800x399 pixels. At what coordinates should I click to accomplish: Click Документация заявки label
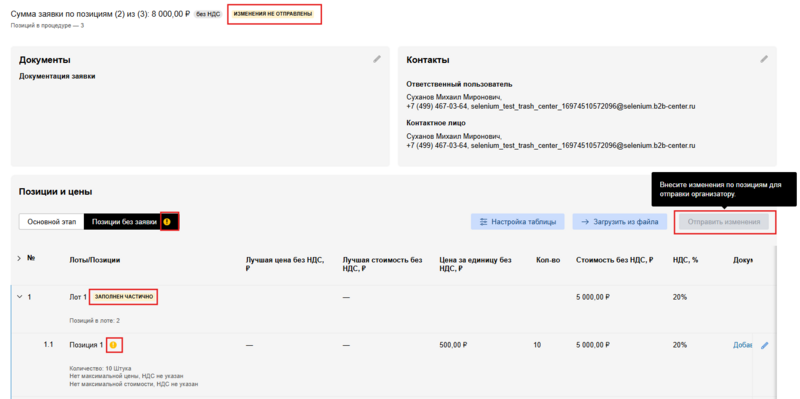coord(57,77)
